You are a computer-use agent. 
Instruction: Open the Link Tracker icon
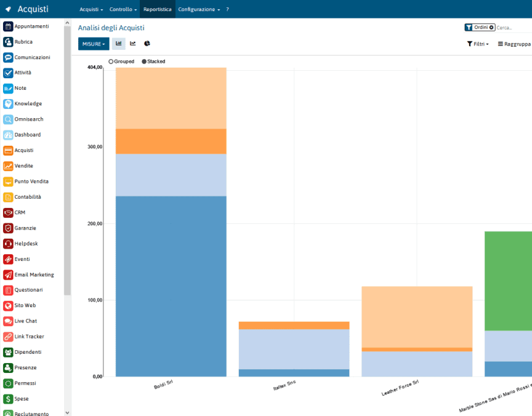pos(8,337)
